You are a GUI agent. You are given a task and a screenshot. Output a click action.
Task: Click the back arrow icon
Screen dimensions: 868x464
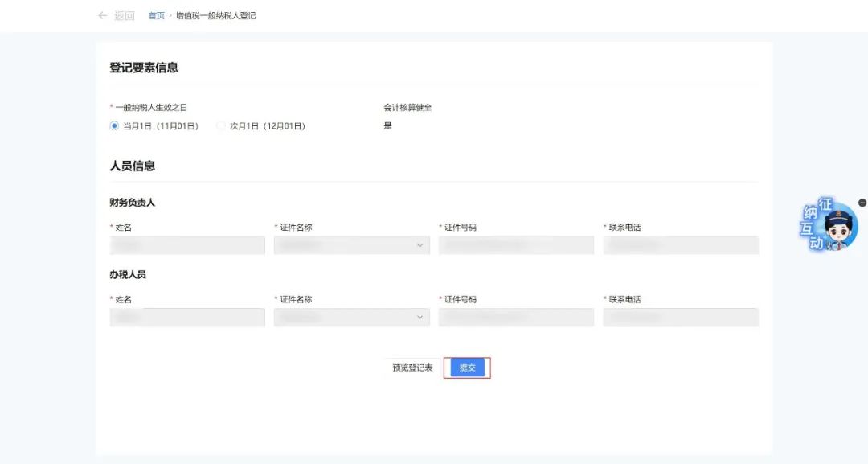coord(102,15)
